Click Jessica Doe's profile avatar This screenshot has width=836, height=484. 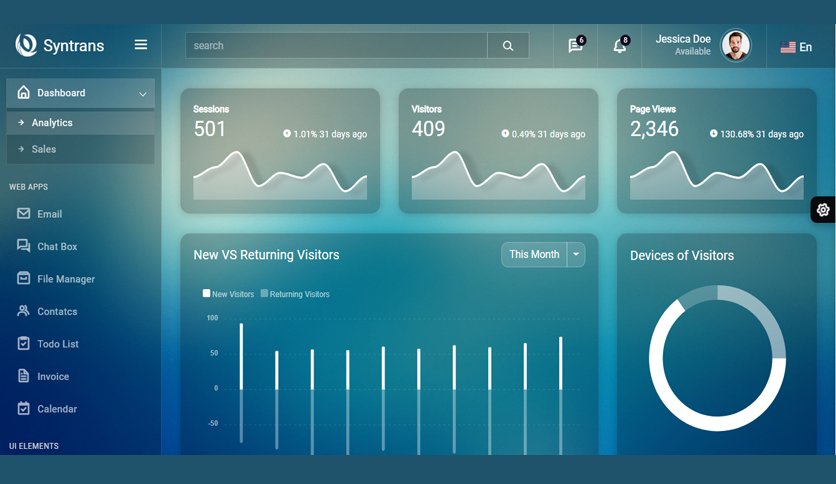[x=736, y=45]
